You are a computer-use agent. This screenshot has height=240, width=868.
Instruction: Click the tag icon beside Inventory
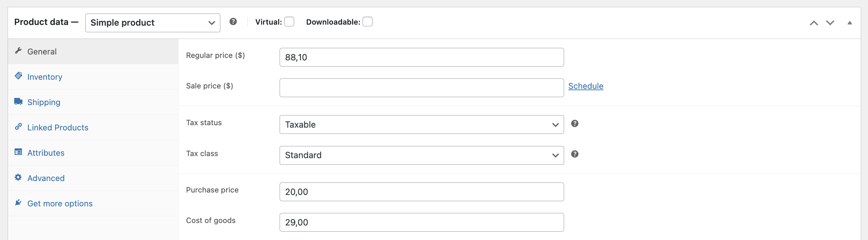coord(18,76)
